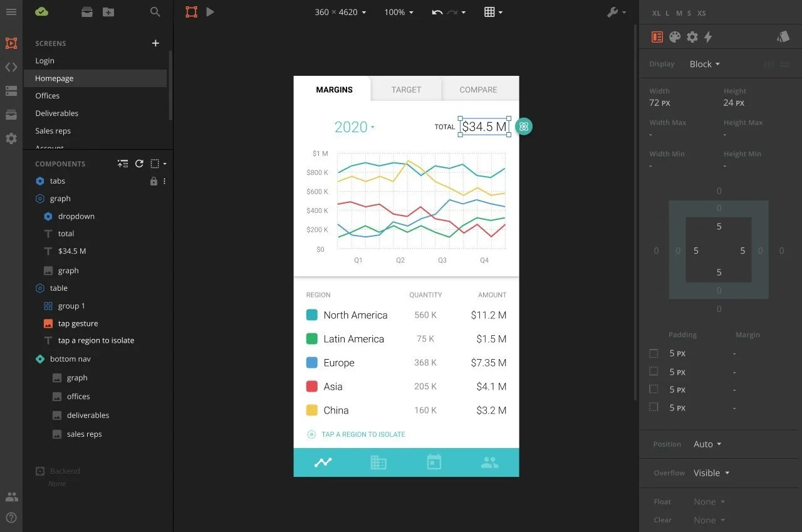
Task: Toggle the lock on the tabs component
Action: point(154,181)
